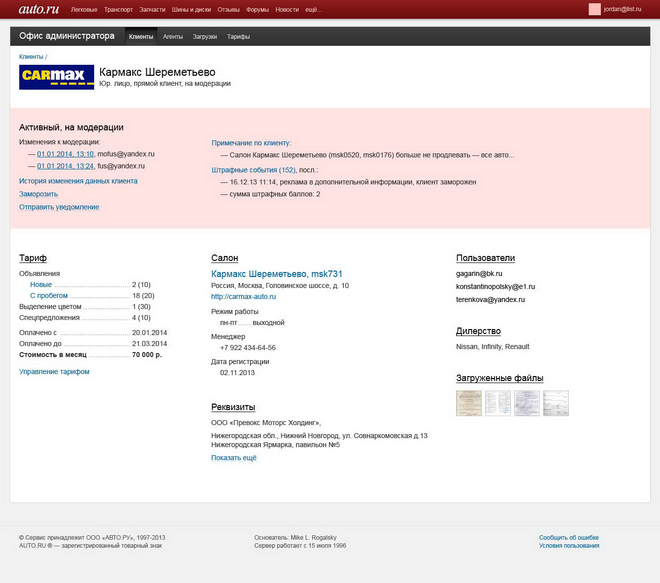
Task: Go to Транспорт in the top navigation
Action: click(118, 9)
